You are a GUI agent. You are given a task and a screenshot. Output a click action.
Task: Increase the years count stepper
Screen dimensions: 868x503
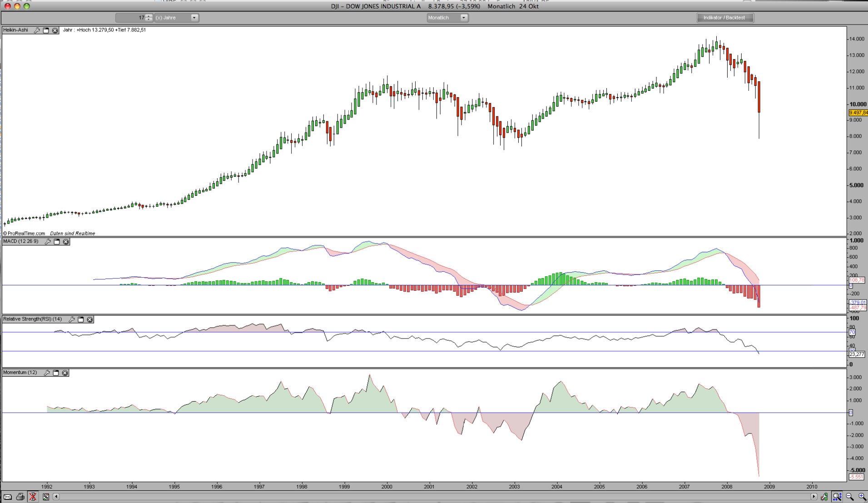point(149,16)
